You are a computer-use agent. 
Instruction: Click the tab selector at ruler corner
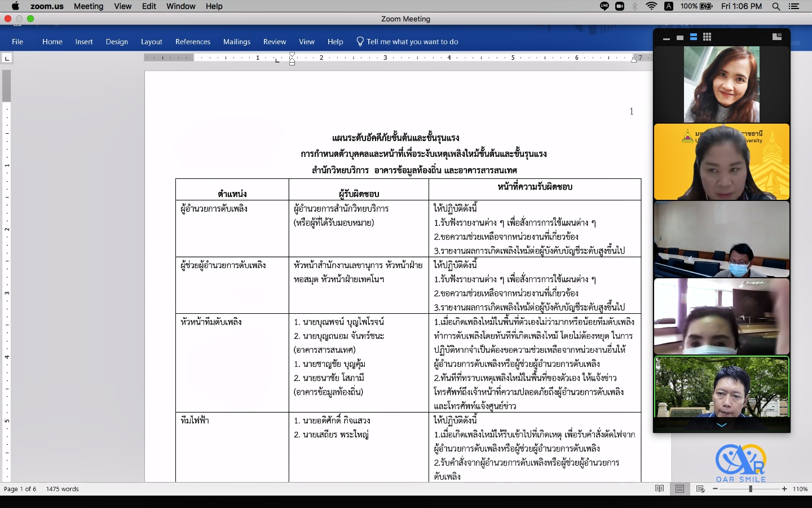tap(7, 58)
